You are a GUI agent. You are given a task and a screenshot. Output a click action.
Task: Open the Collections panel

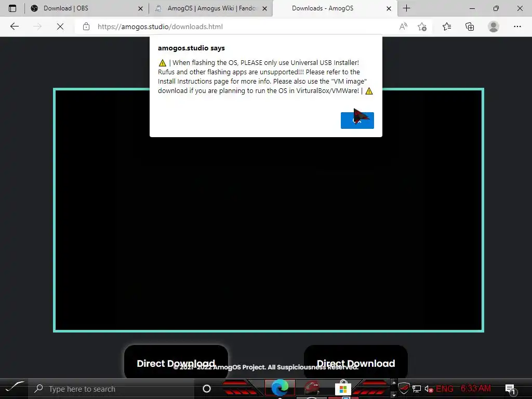point(470,26)
